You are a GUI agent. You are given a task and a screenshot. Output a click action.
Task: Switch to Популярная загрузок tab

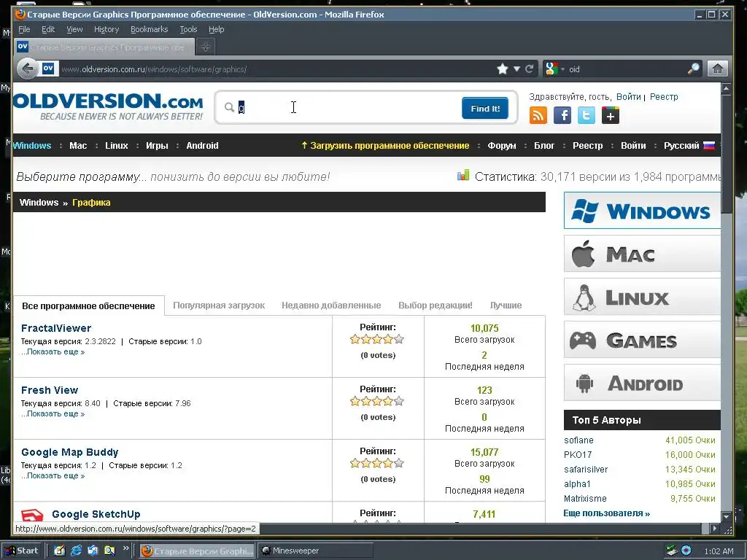tap(219, 306)
